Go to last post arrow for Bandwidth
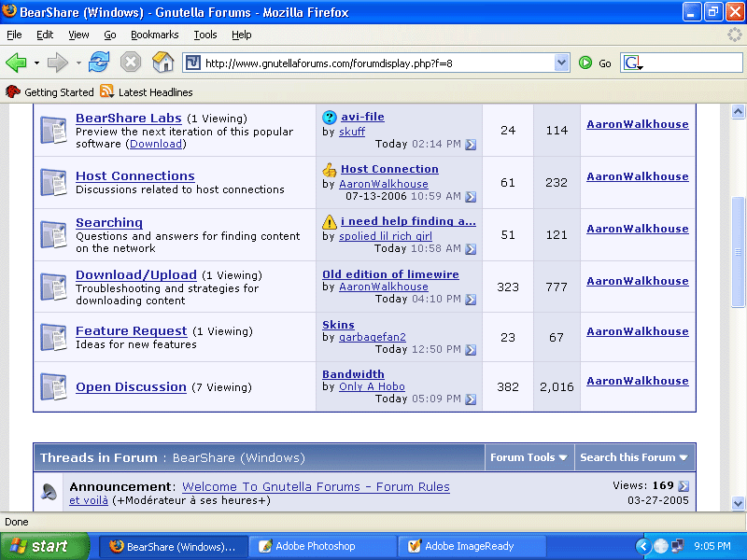This screenshot has width=747, height=560. [x=471, y=399]
